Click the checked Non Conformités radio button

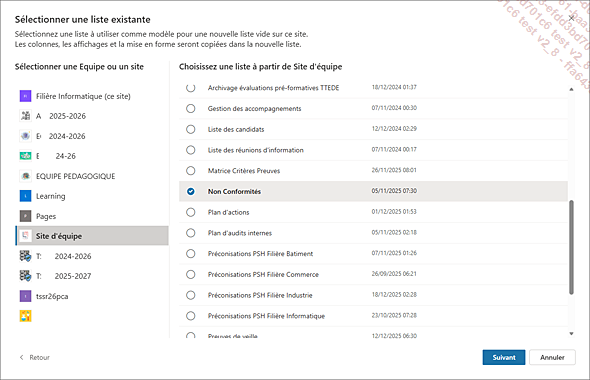(191, 191)
